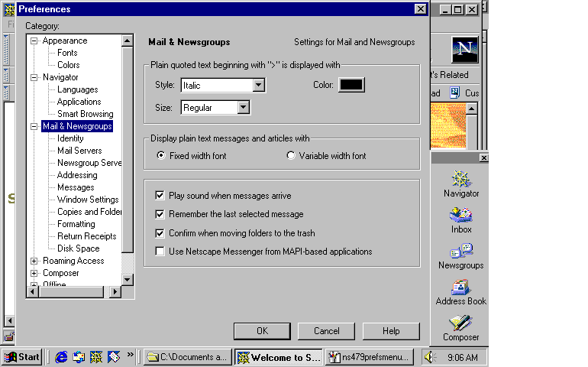Select Languages under Navigator

77,89
